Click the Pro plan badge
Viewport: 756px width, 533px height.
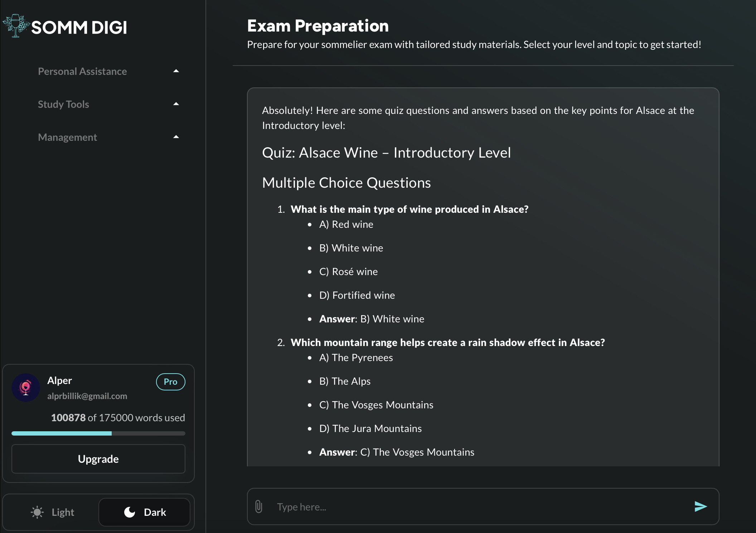(170, 382)
